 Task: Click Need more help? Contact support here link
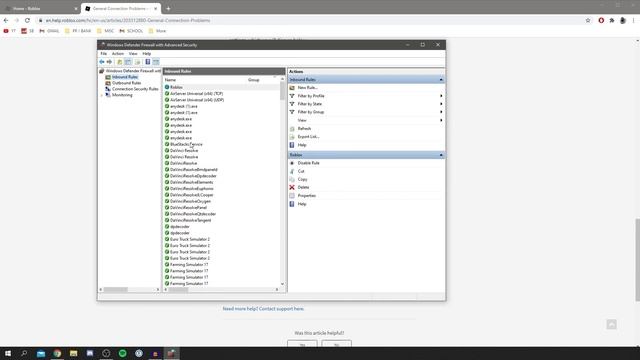pos(263,309)
